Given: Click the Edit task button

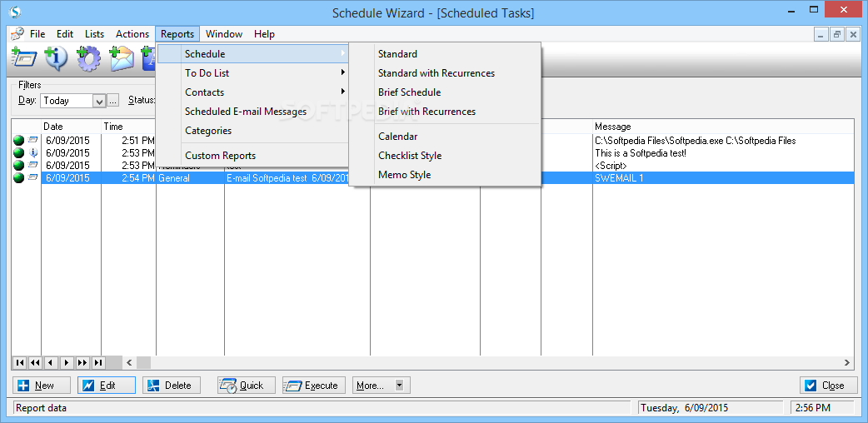Looking at the screenshot, I should pos(107,386).
